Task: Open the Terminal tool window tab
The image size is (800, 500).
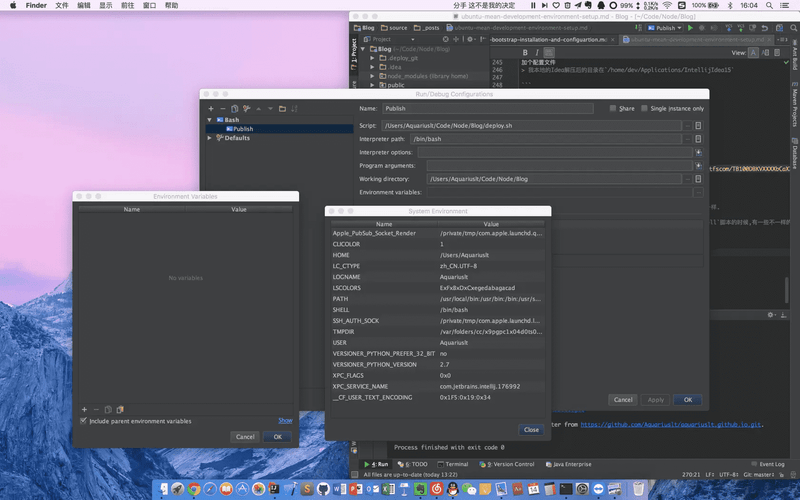Action: [452, 464]
